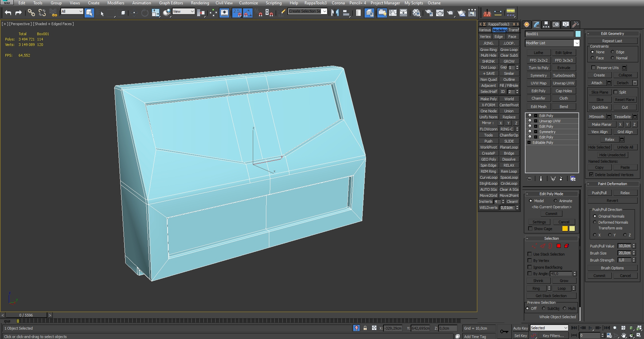Click the Align tool icon
This screenshot has width=644, height=339.
346,13
